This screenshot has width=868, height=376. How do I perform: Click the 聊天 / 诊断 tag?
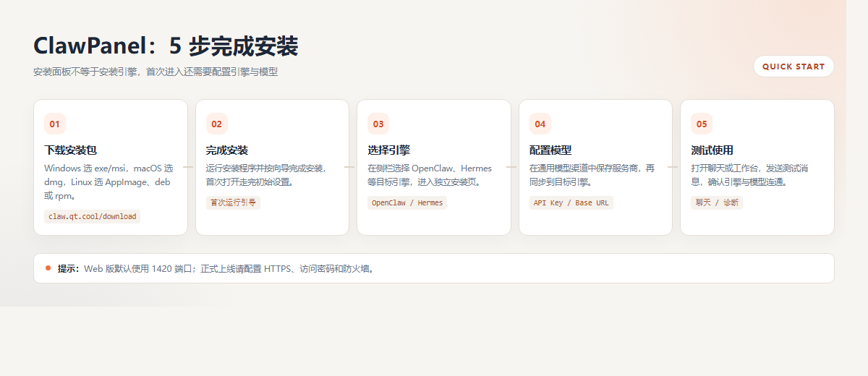717,202
